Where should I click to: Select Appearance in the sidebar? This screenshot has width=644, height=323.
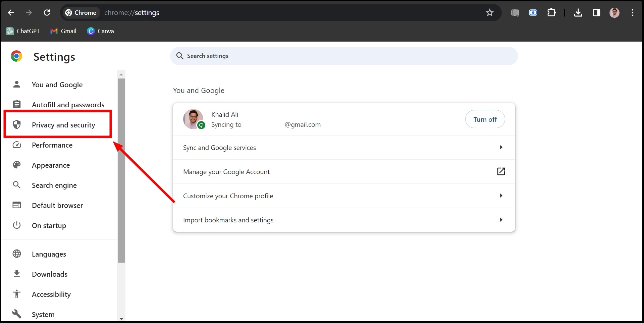(51, 165)
